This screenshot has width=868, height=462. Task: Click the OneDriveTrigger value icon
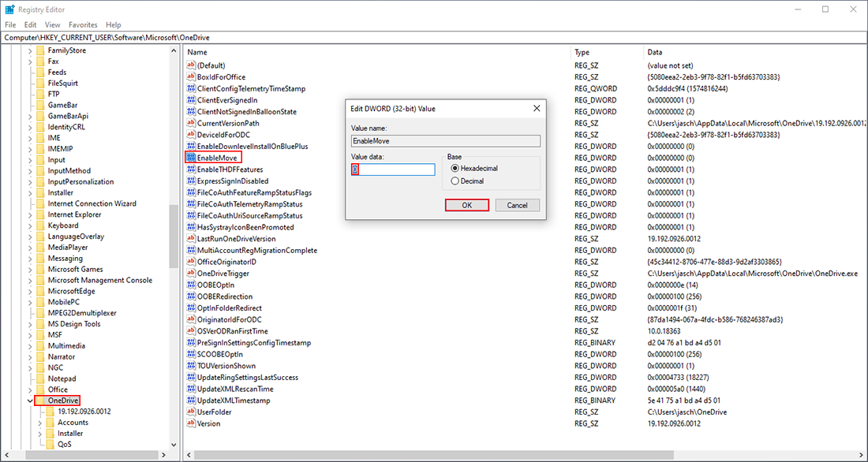(192, 274)
